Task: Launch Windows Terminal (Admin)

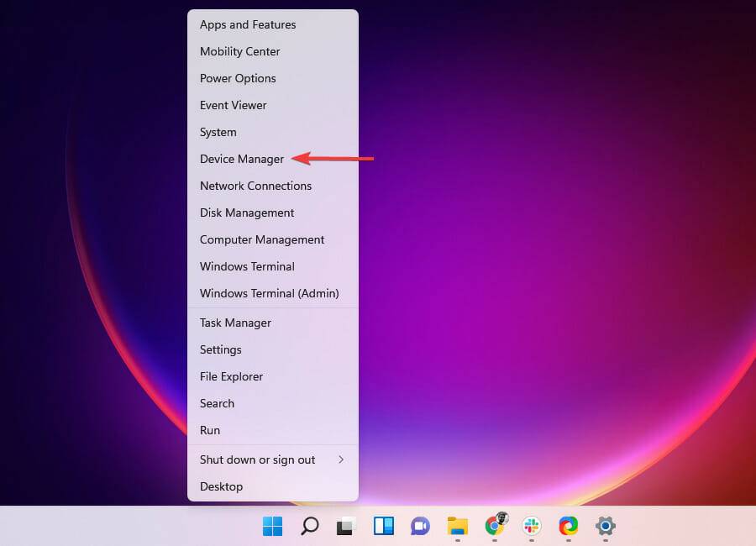Action: click(x=273, y=293)
